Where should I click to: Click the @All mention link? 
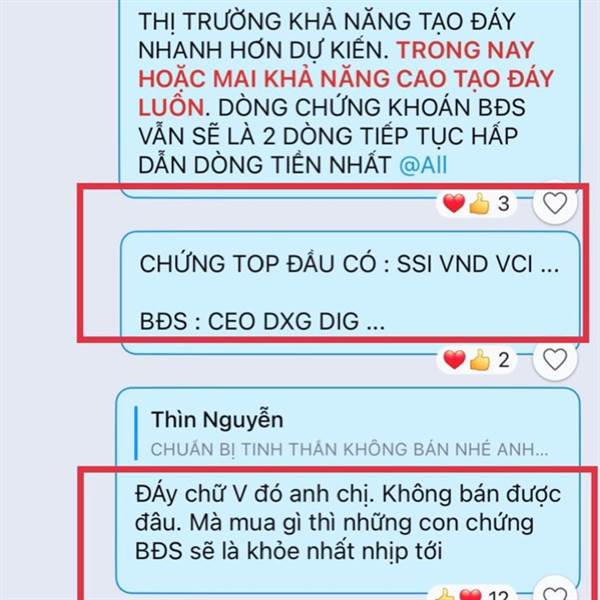[x=423, y=165]
